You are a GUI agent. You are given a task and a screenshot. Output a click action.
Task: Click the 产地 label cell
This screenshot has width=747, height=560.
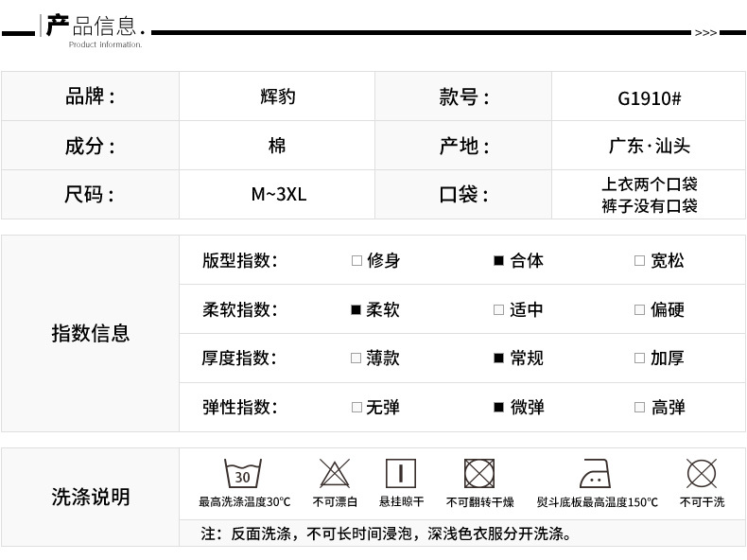pos(463,146)
